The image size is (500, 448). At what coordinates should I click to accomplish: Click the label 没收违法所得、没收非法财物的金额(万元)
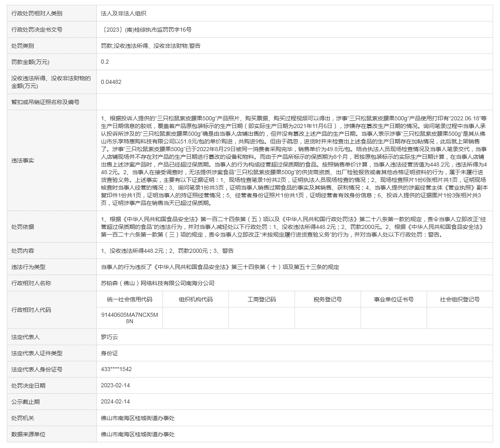click(x=51, y=82)
